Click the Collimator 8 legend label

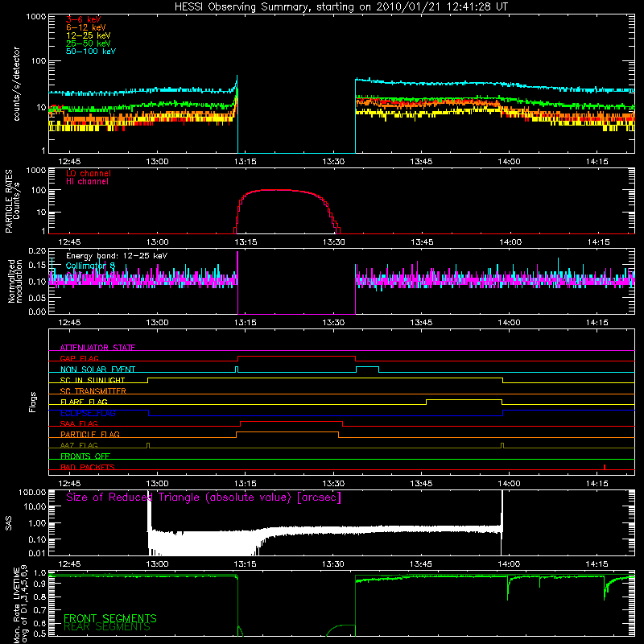point(90,266)
